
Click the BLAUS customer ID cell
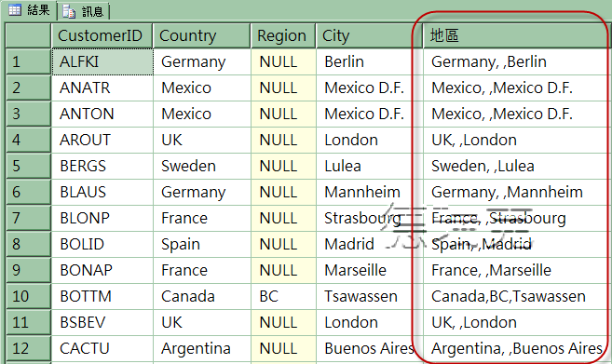click(x=102, y=192)
